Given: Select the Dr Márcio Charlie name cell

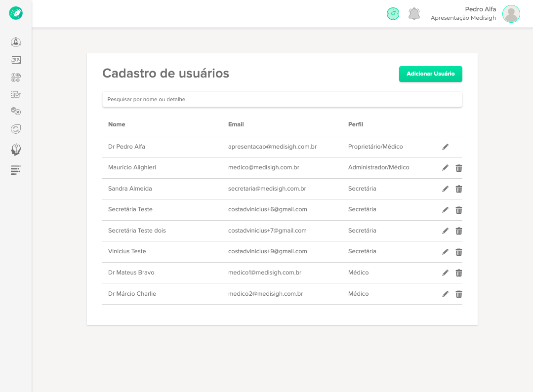Looking at the screenshot, I should [x=132, y=293].
